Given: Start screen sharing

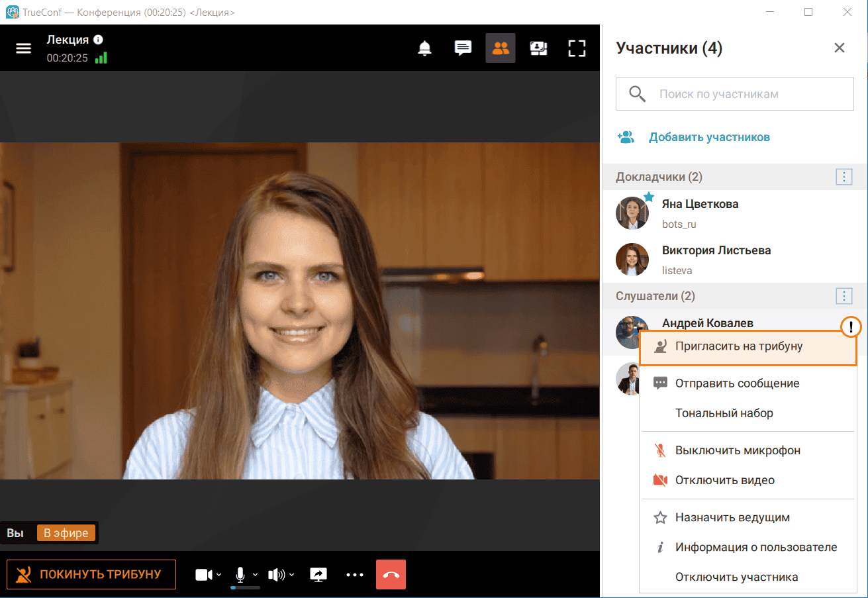Looking at the screenshot, I should (319, 575).
